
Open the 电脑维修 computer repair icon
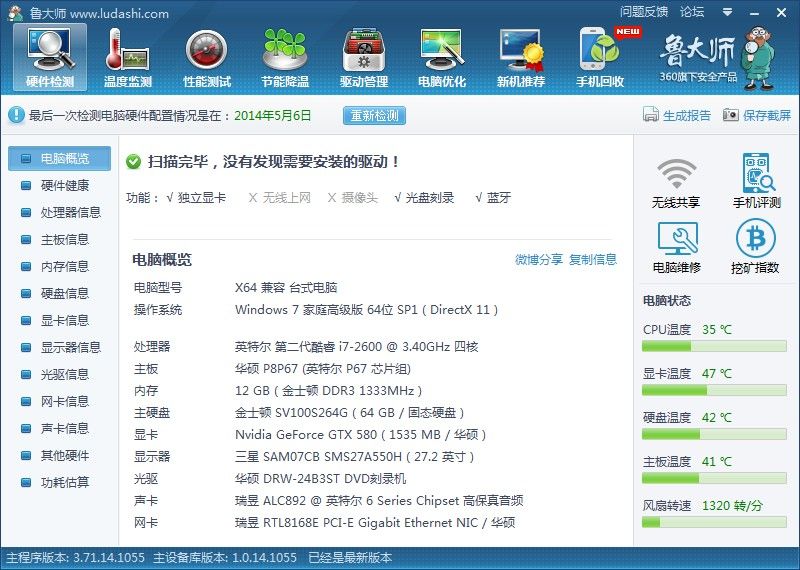click(676, 246)
